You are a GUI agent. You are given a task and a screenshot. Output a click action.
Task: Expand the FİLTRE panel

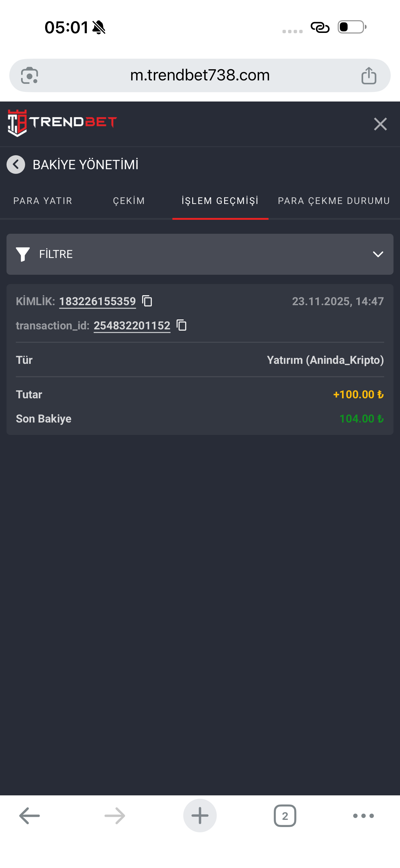click(200, 254)
